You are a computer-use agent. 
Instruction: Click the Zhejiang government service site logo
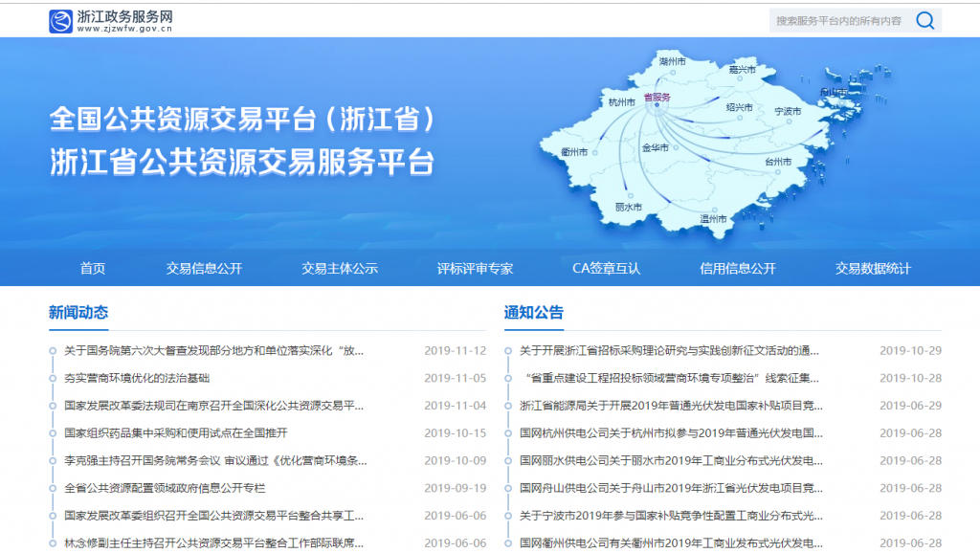pos(112,21)
